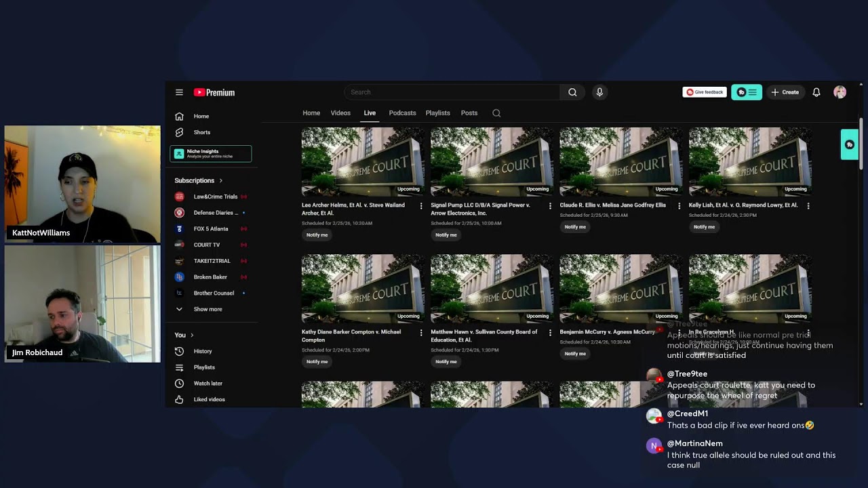
Task: Open Law&Crime Trials subscription
Action: click(212, 197)
